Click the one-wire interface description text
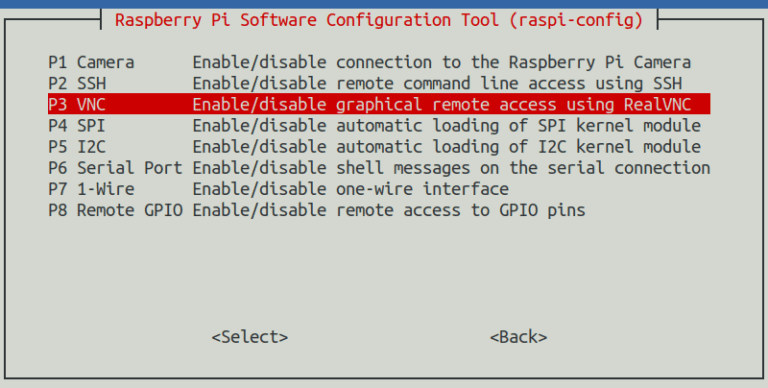This screenshot has width=768, height=388. tap(351, 189)
